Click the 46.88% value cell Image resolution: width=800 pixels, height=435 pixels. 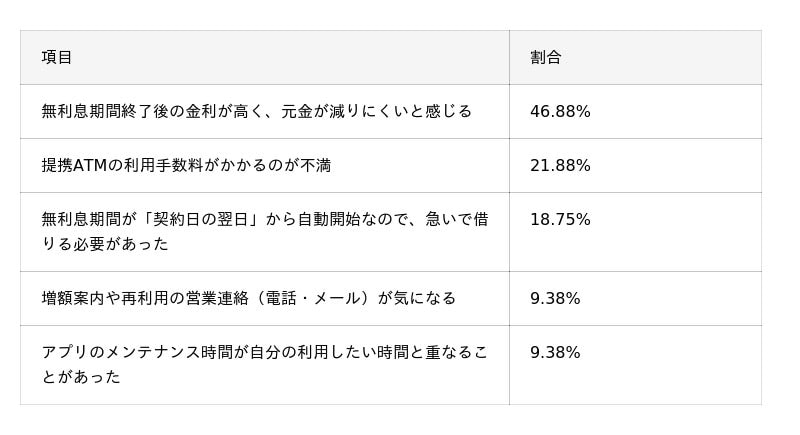(x=560, y=111)
